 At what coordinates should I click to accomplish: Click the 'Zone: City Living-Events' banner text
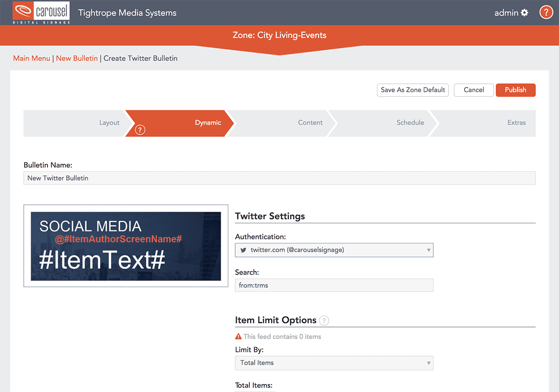279,35
